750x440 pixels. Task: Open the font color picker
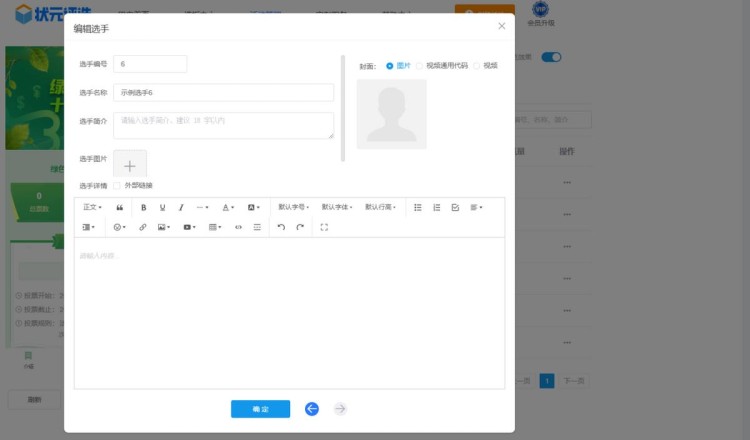[x=228, y=208]
